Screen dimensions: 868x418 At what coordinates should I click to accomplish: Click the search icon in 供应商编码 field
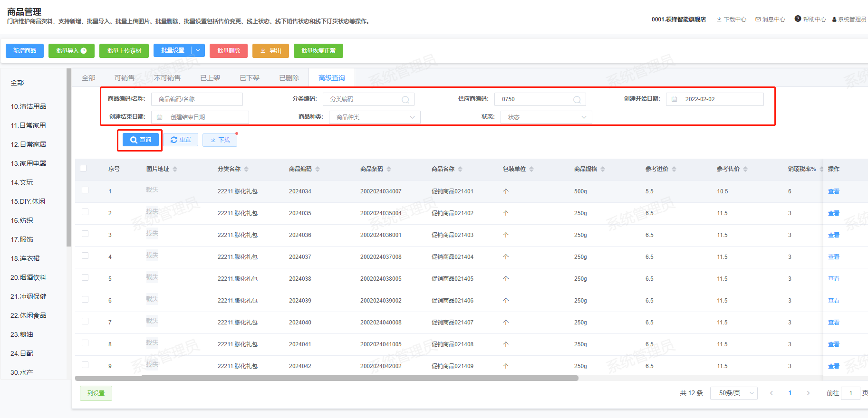coord(577,100)
